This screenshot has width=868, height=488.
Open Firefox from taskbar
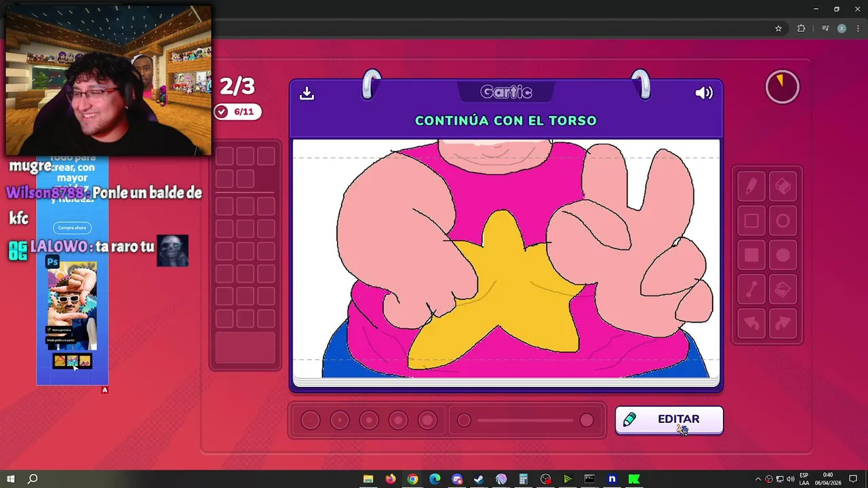click(391, 479)
